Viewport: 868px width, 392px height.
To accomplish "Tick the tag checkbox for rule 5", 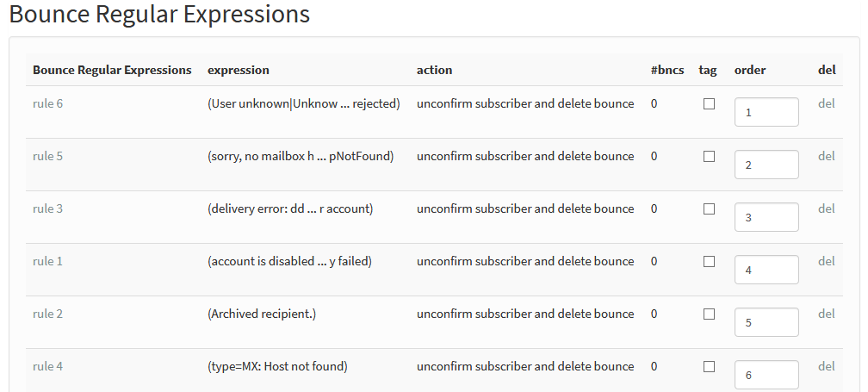I will pos(709,156).
